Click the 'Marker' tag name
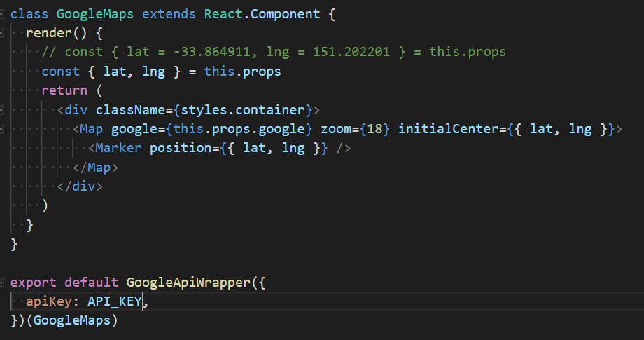Screen dimensions: 644x340 [118, 148]
